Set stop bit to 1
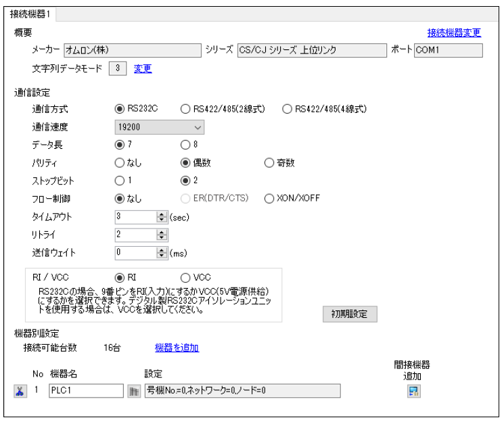The image size is (504, 422). point(120,181)
